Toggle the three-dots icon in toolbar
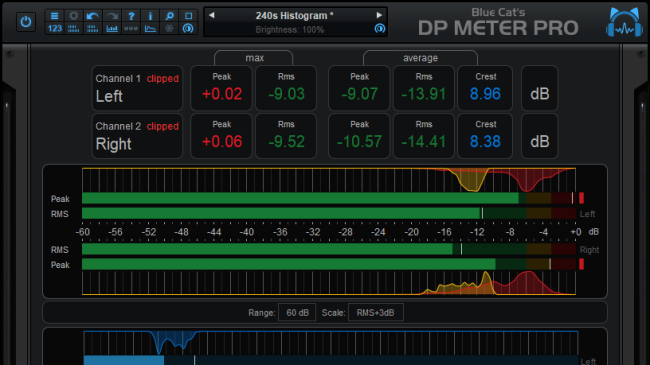 coord(131,29)
